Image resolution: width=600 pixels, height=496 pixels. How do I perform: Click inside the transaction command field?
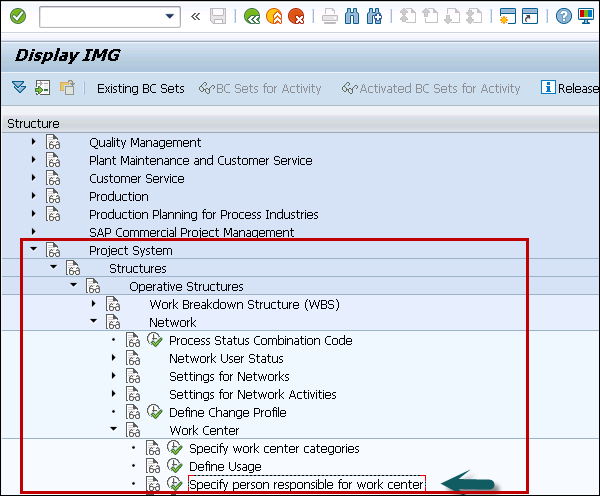point(100,17)
